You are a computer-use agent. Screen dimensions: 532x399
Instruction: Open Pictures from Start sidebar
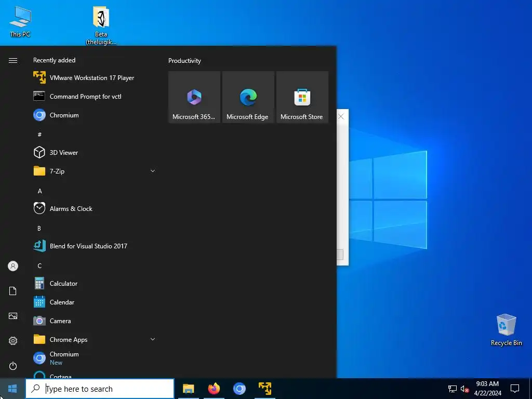pos(13,316)
